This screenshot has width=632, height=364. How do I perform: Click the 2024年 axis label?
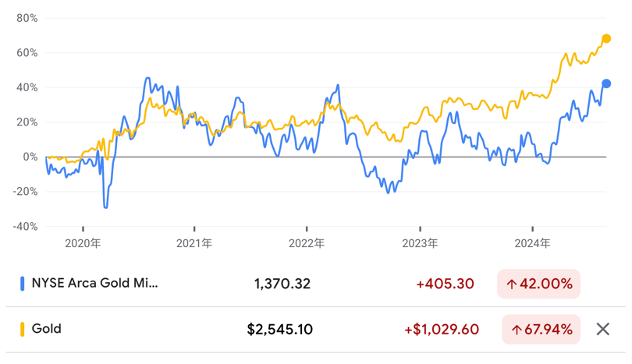(532, 243)
